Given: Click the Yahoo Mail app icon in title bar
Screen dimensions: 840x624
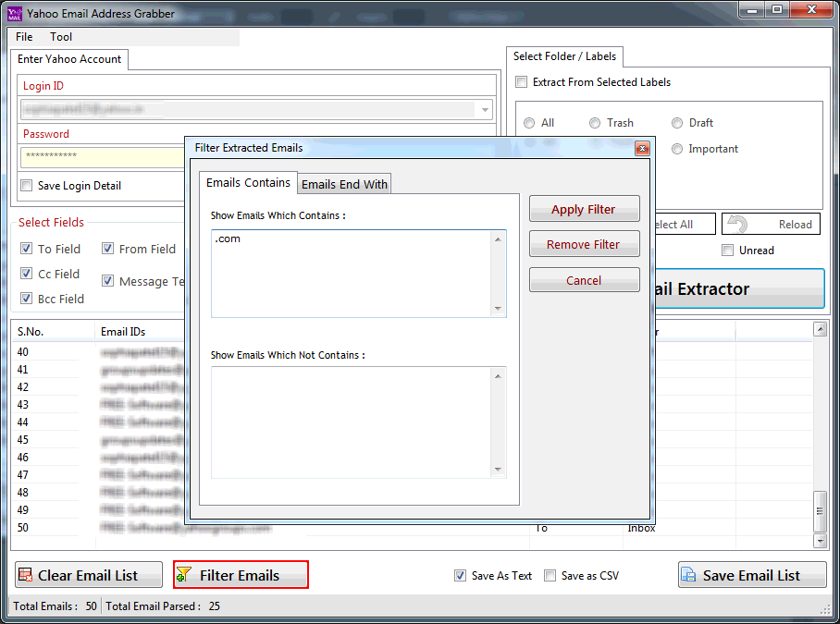Looking at the screenshot, I should [x=15, y=13].
